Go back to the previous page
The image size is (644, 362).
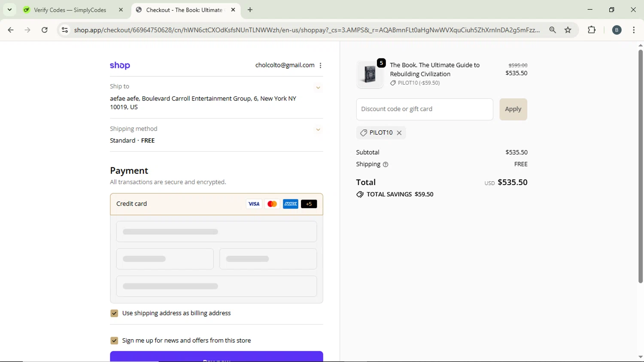point(11,30)
